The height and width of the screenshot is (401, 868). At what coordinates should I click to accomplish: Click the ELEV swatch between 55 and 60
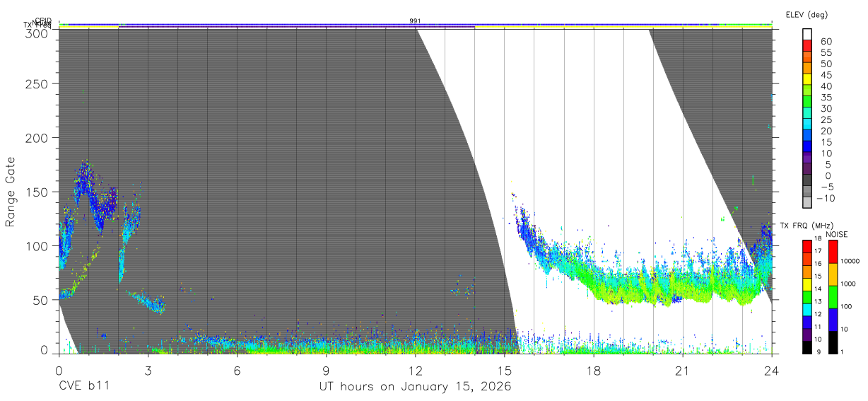click(x=807, y=47)
